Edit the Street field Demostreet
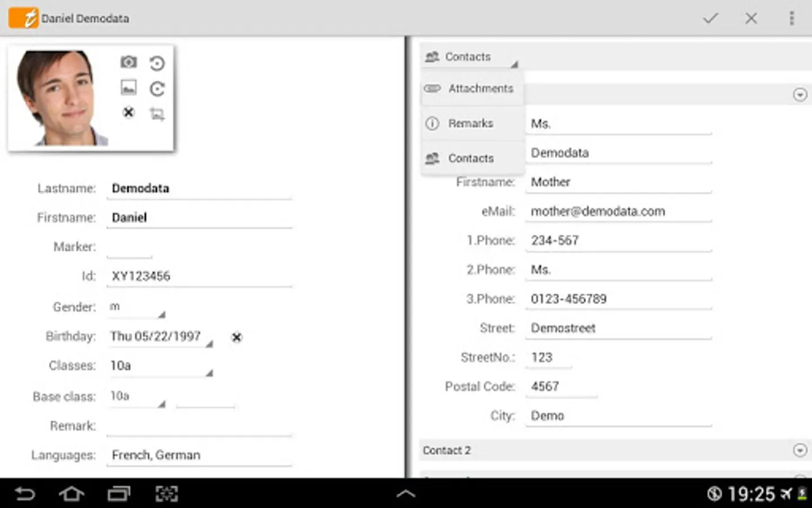The image size is (812, 508). [x=619, y=329]
